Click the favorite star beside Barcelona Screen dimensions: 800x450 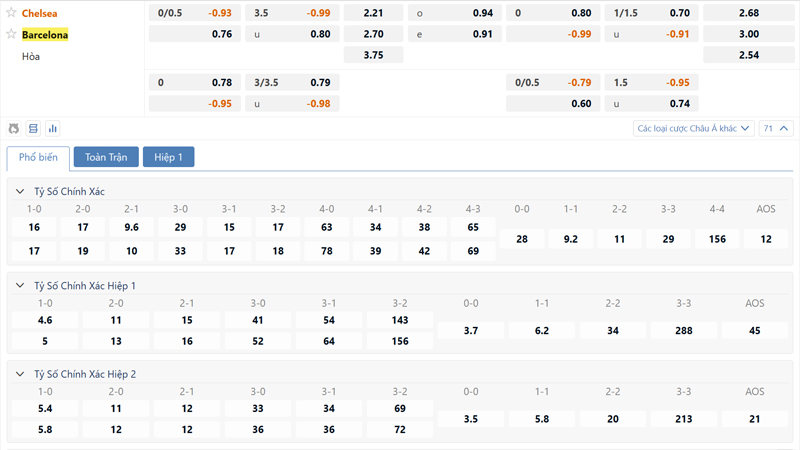click(12, 34)
